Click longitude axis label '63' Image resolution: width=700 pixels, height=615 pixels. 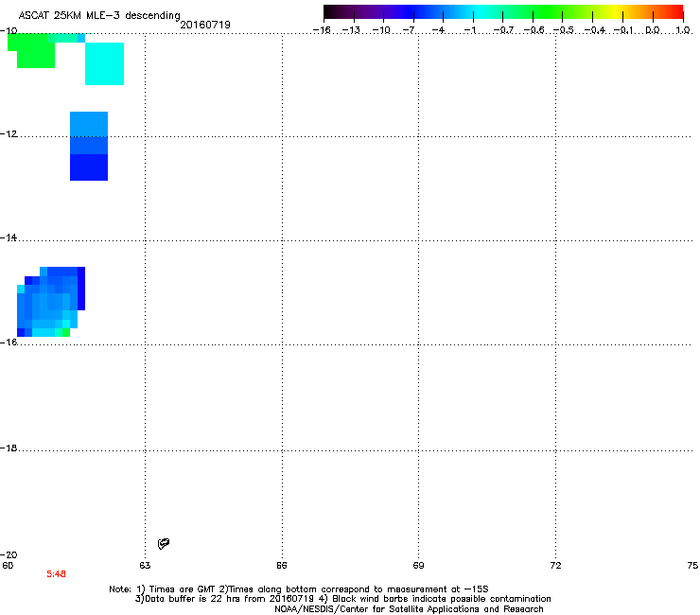[x=145, y=566]
